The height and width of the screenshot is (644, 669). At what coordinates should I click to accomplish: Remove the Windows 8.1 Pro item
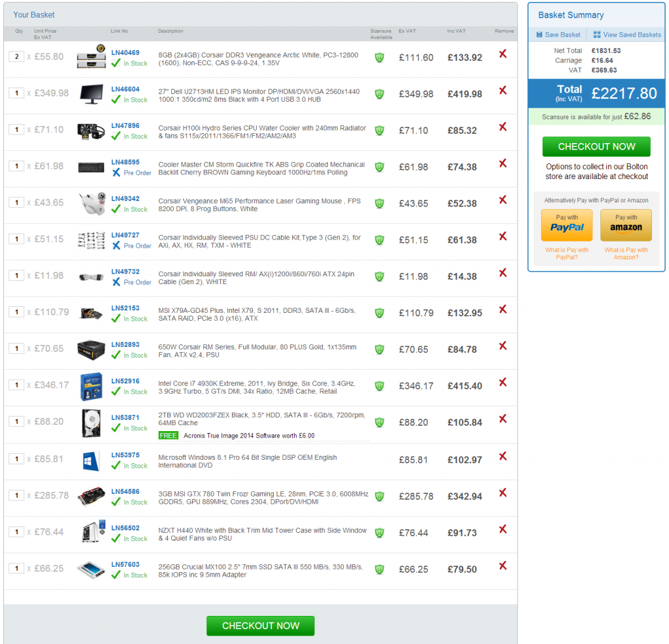[x=502, y=457]
